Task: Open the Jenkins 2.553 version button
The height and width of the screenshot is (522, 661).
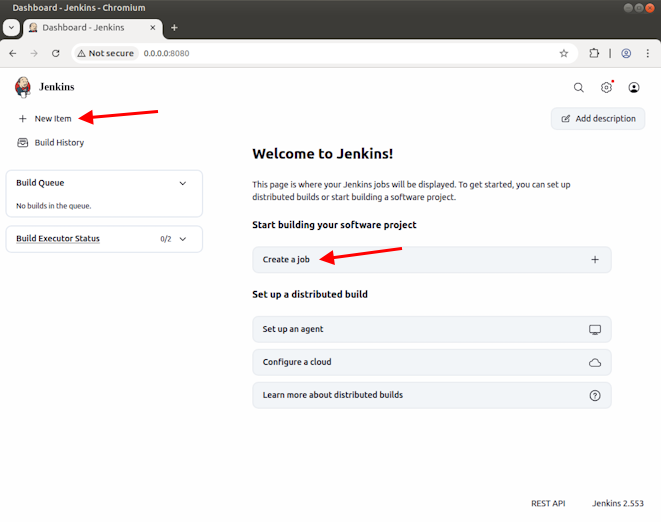Action: [x=619, y=503]
